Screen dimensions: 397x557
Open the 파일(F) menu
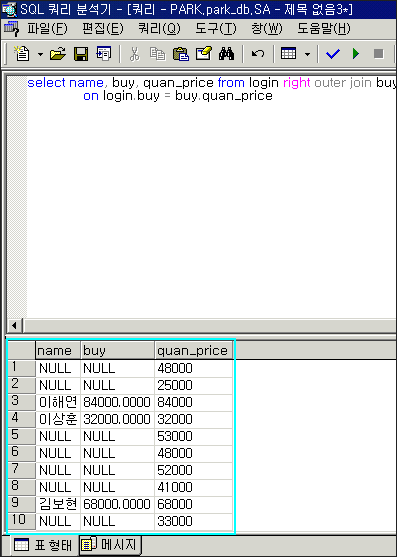47,28
